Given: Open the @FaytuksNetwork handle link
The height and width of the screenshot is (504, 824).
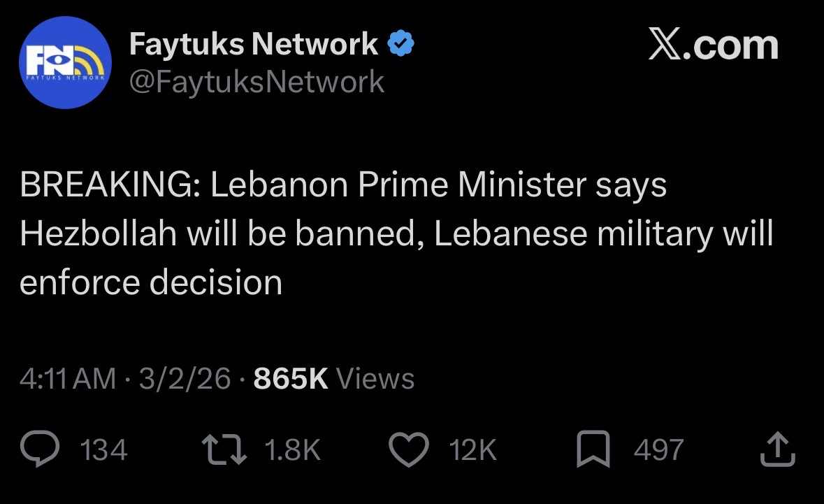Looking at the screenshot, I should 256,82.
